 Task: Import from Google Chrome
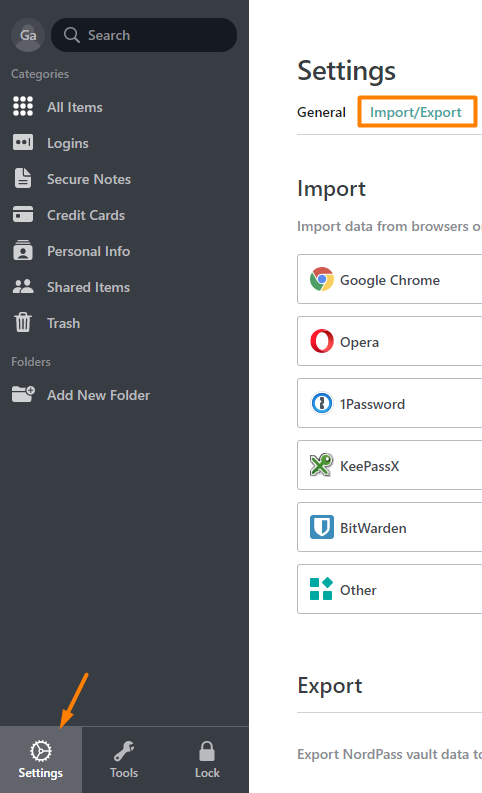[389, 279]
